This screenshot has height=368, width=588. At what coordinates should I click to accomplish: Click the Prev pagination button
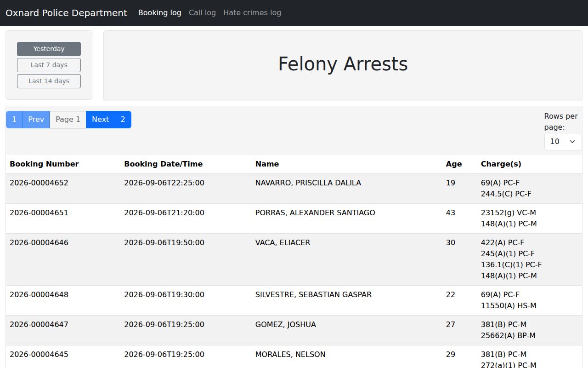[x=36, y=120]
